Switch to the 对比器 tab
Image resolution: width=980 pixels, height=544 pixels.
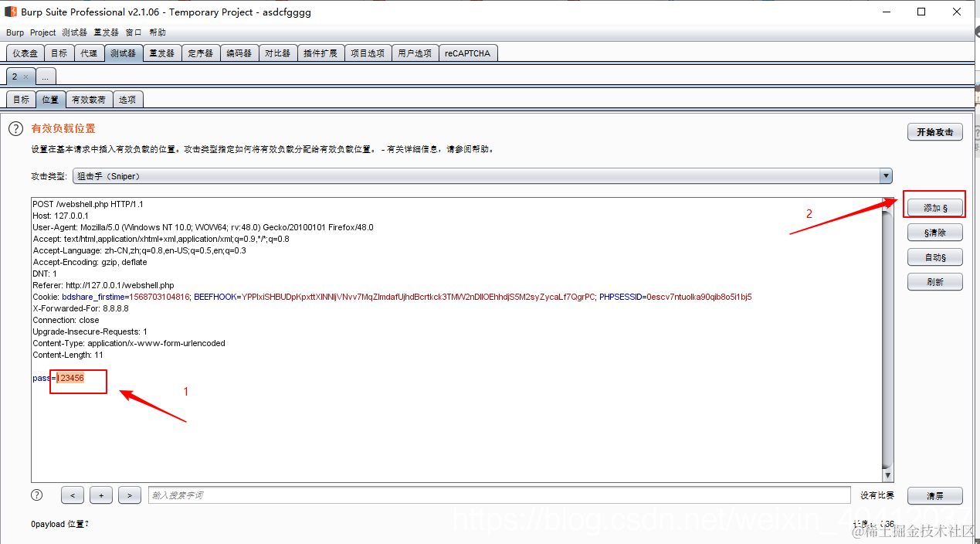coord(278,53)
